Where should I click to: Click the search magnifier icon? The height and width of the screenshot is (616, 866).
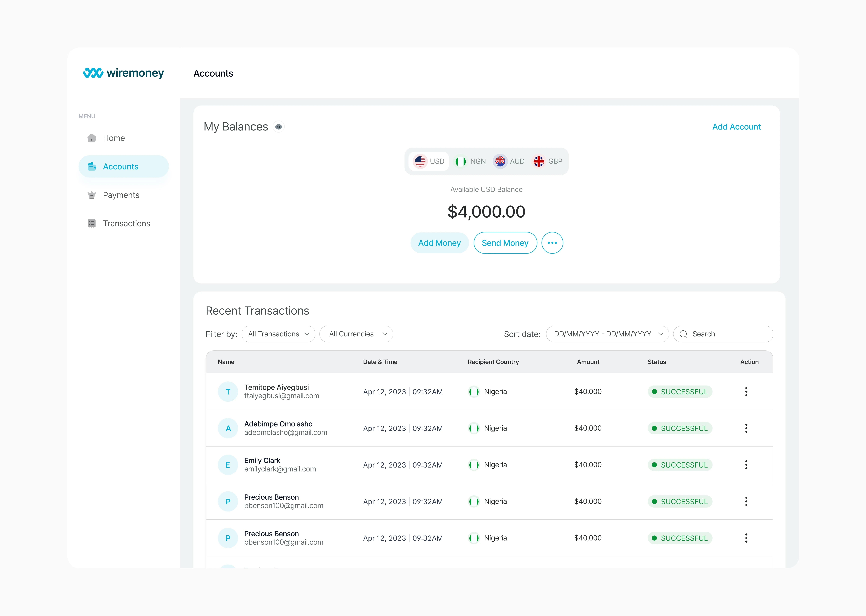point(683,334)
